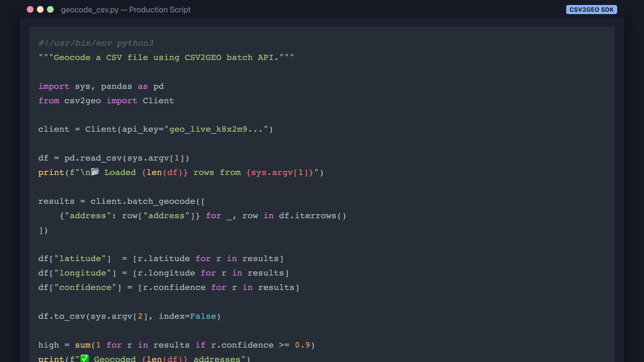This screenshot has width=644, height=362.
Task: Click the client.batch_geocode call
Action: (148, 201)
